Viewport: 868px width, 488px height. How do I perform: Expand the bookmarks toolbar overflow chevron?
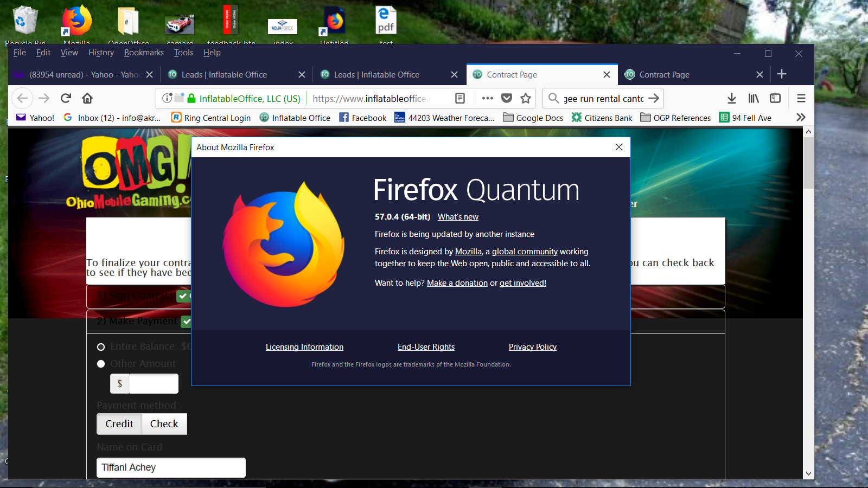(x=801, y=118)
